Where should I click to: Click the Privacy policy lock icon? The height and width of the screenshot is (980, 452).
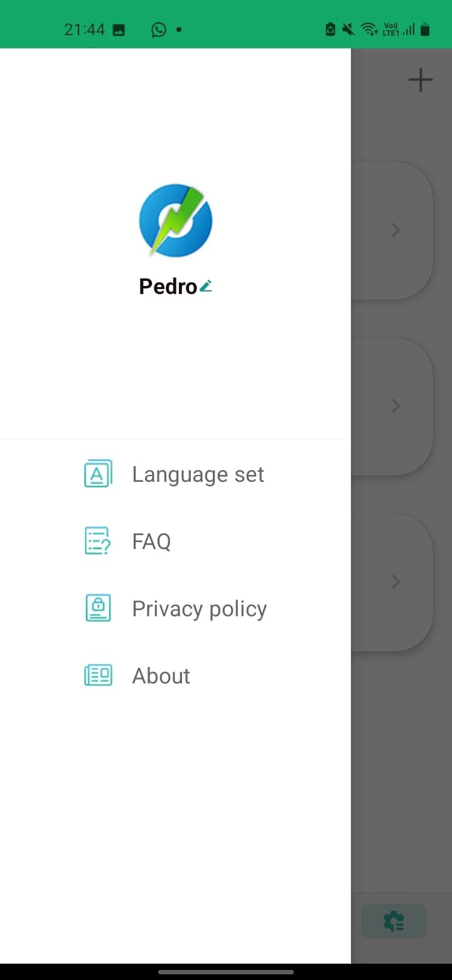coord(98,608)
